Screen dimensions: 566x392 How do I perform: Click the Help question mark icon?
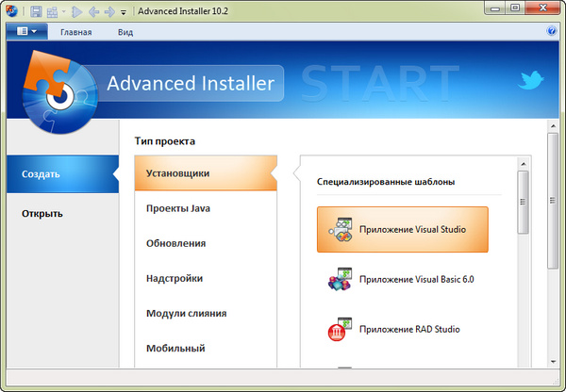pos(552,31)
